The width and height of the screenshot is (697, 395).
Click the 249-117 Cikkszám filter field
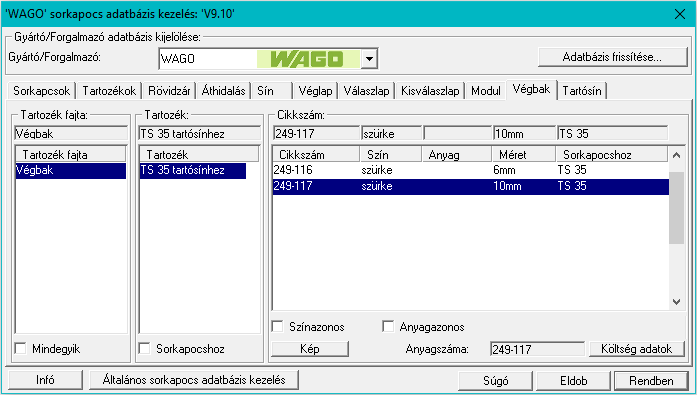pyautogui.click(x=316, y=133)
